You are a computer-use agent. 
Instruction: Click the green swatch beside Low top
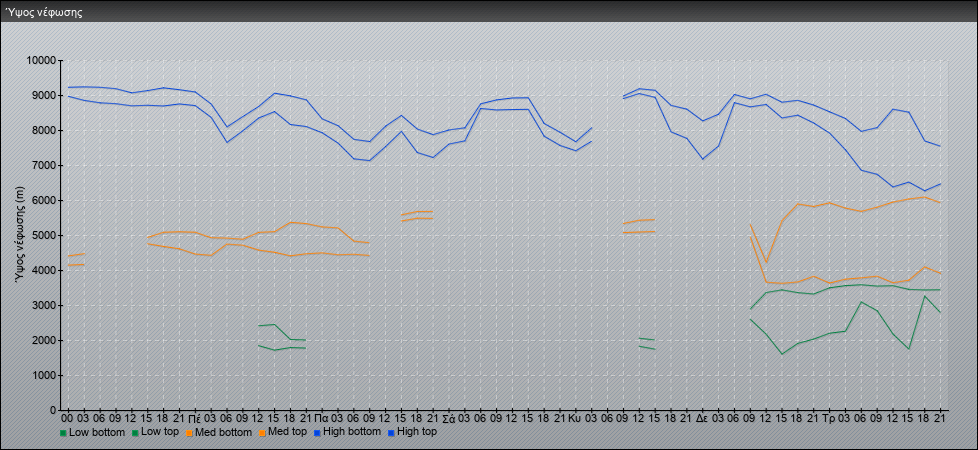pyautogui.click(x=134, y=433)
